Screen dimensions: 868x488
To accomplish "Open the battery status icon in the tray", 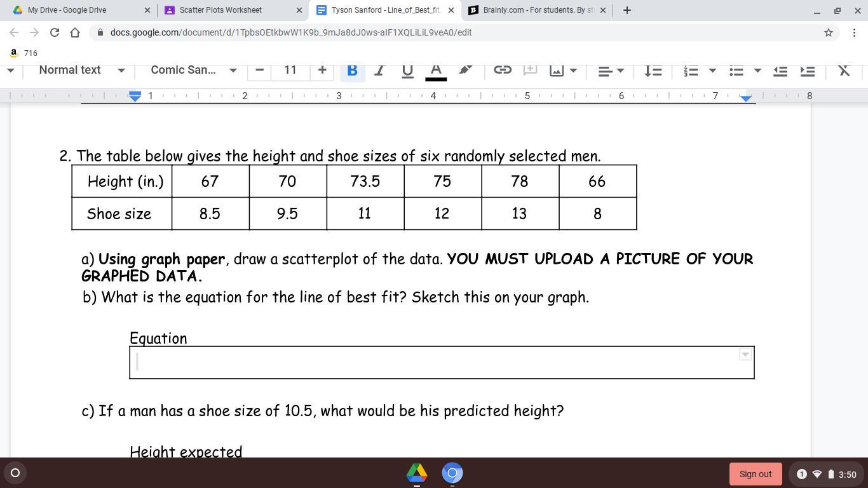I will tap(831, 474).
